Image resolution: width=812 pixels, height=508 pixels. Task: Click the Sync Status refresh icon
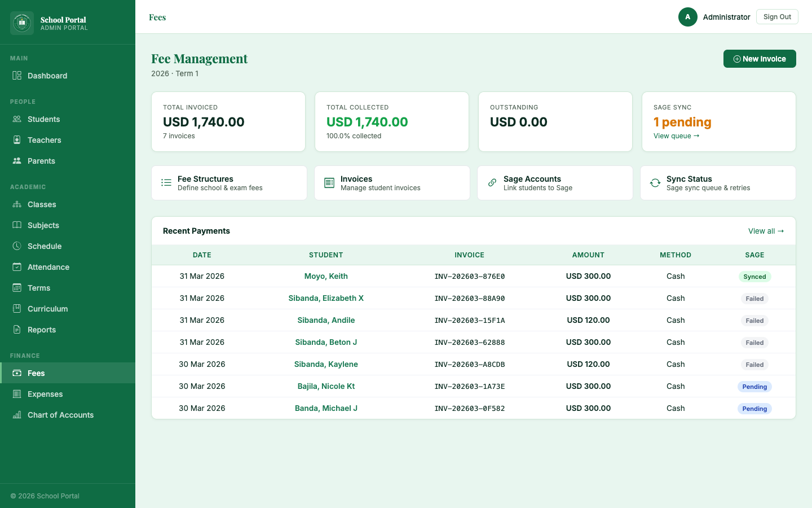[x=655, y=182]
